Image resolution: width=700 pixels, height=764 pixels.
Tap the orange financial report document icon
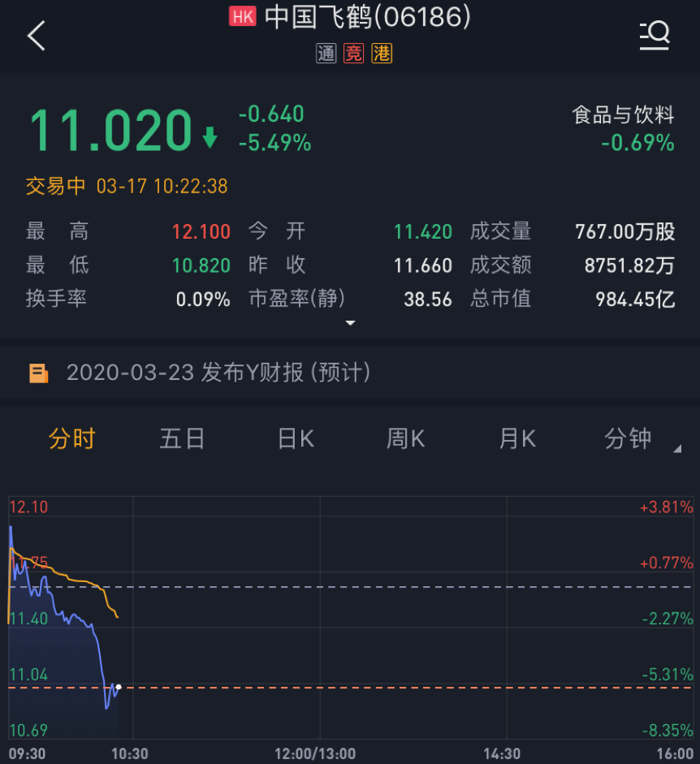click(38, 373)
